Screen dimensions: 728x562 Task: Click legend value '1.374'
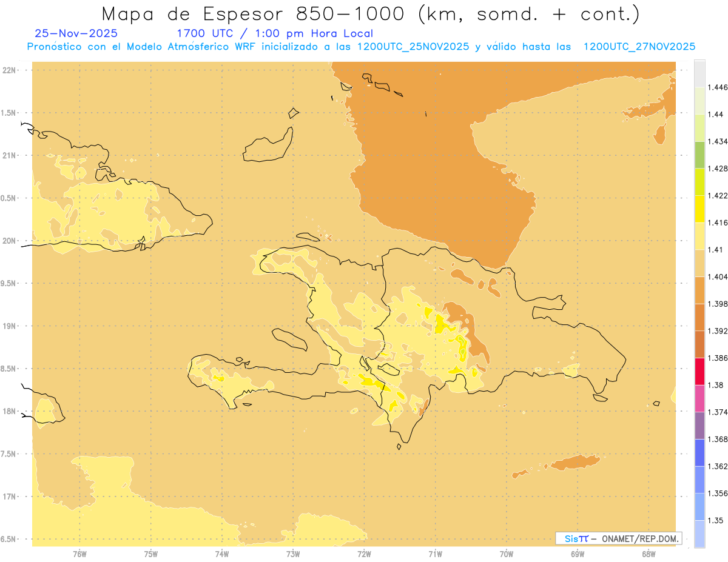(x=719, y=412)
